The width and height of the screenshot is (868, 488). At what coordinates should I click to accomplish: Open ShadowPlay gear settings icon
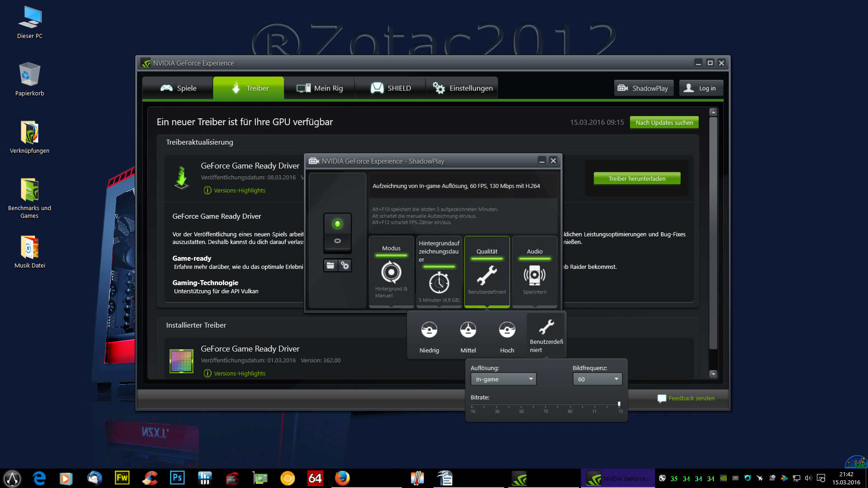[x=345, y=266]
